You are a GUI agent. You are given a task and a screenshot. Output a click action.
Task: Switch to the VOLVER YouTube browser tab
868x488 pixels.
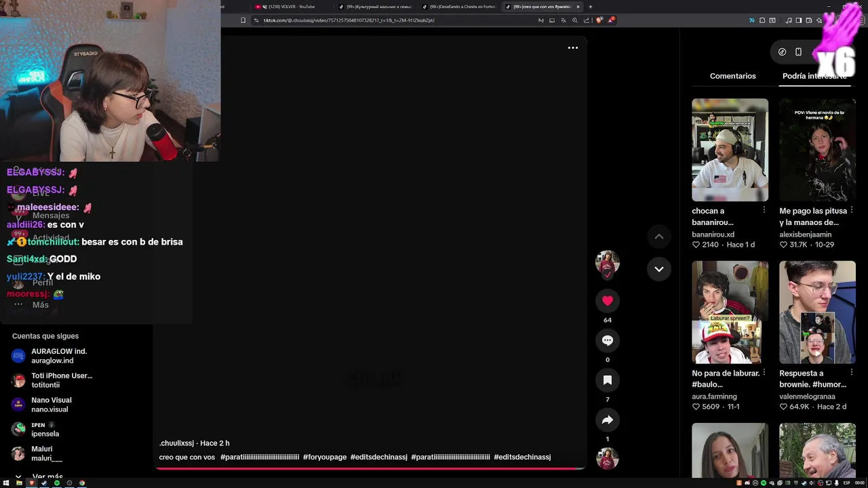pos(292,7)
